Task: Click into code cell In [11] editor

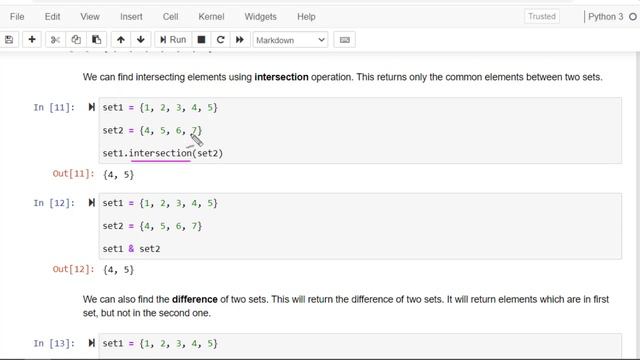Action: click(x=360, y=130)
